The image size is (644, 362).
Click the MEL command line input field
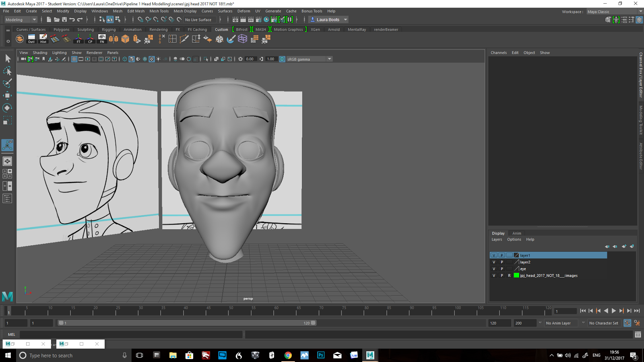click(131, 335)
